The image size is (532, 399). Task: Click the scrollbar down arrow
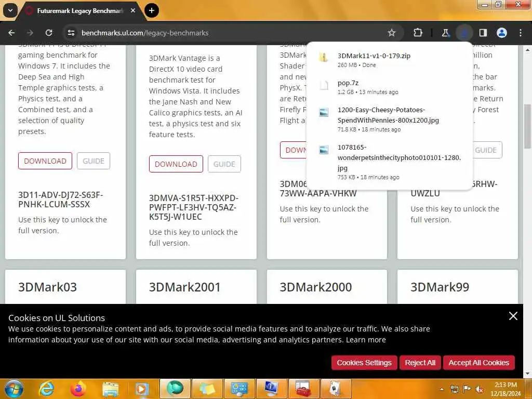[x=528, y=374]
